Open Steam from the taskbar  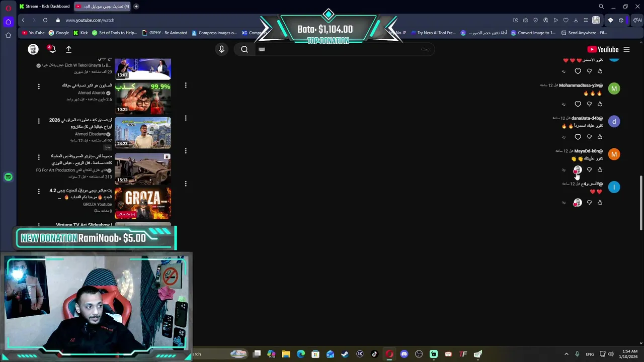click(x=345, y=354)
